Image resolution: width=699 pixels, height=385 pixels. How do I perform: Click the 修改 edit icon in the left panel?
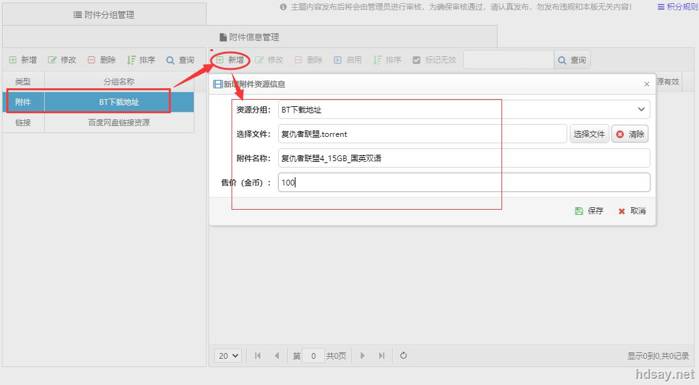click(52, 60)
